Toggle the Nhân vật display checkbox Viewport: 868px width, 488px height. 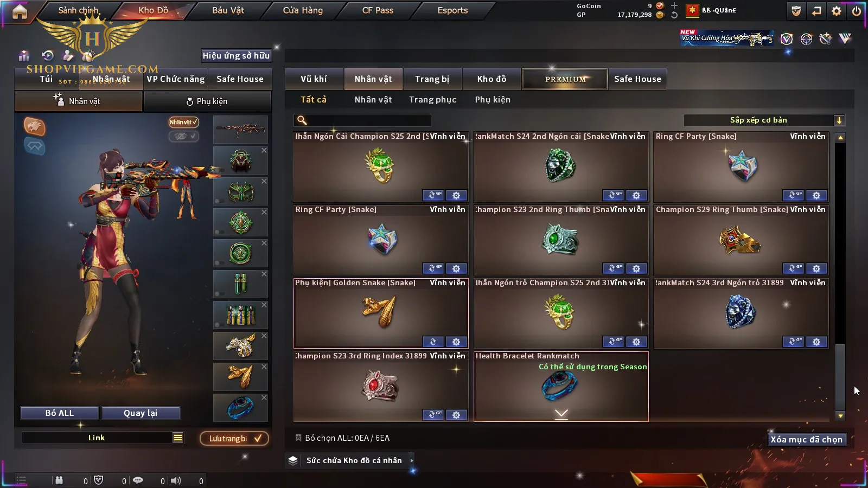(x=183, y=122)
